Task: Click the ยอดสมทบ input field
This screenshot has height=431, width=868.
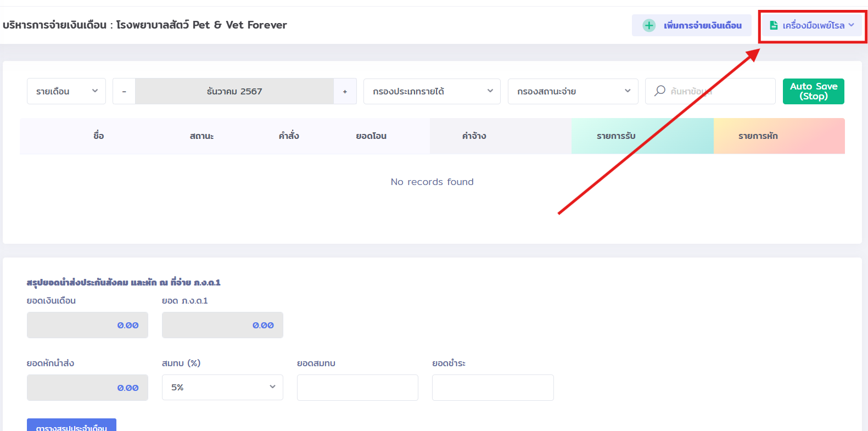Action: point(357,387)
